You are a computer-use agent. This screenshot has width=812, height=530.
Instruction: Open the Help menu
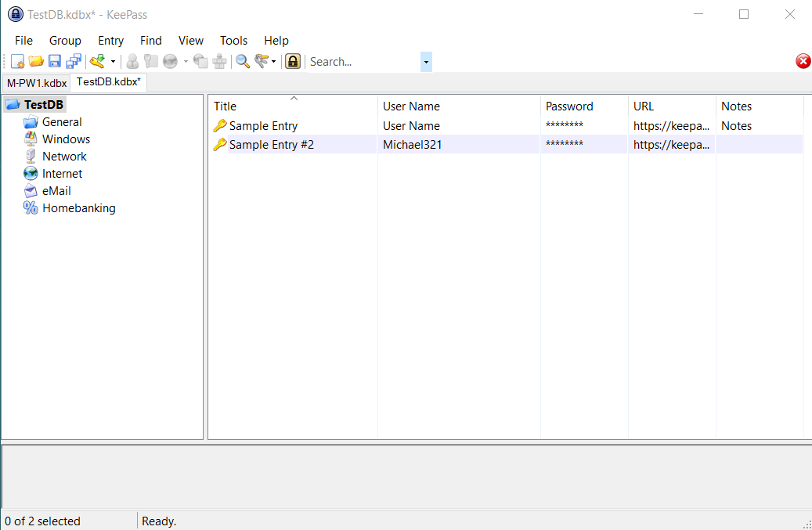point(276,41)
